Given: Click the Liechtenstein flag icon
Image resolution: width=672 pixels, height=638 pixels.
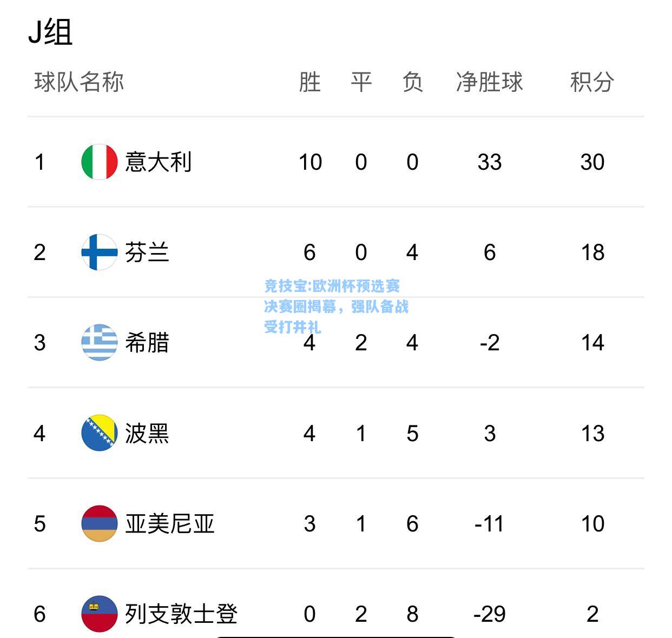Looking at the screenshot, I should coord(100,614).
